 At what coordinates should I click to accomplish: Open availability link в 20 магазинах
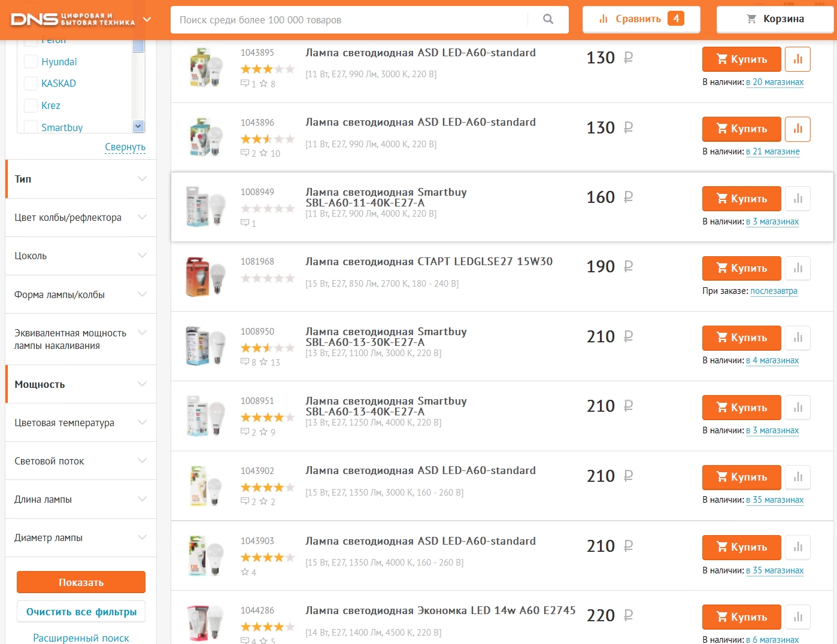[775, 82]
